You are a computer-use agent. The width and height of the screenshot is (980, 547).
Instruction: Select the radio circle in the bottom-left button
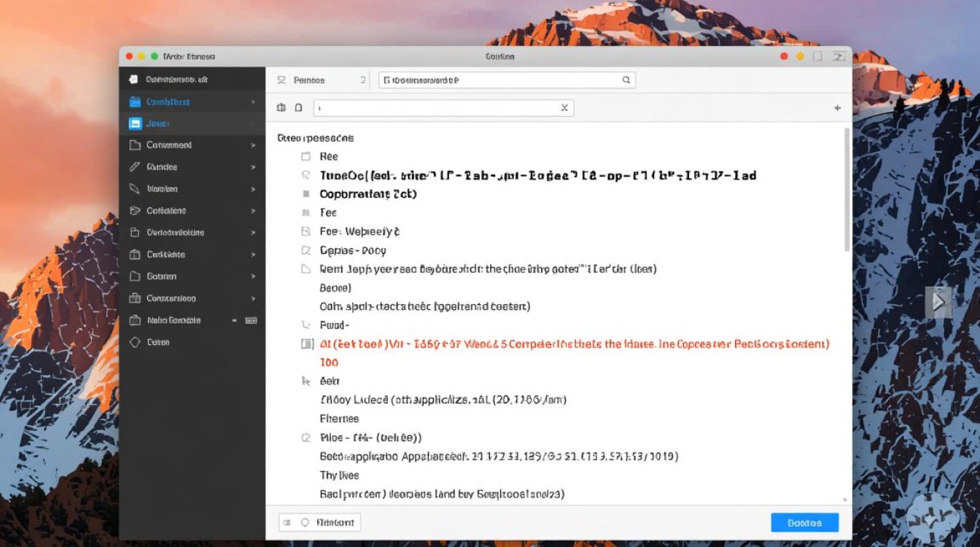tap(305, 522)
